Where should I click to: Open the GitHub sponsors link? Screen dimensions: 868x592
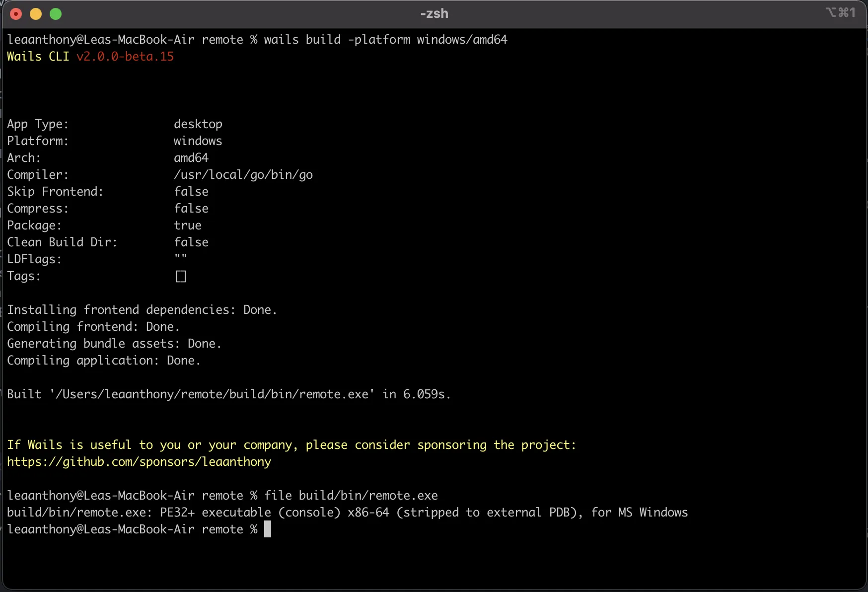click(139, 461)
